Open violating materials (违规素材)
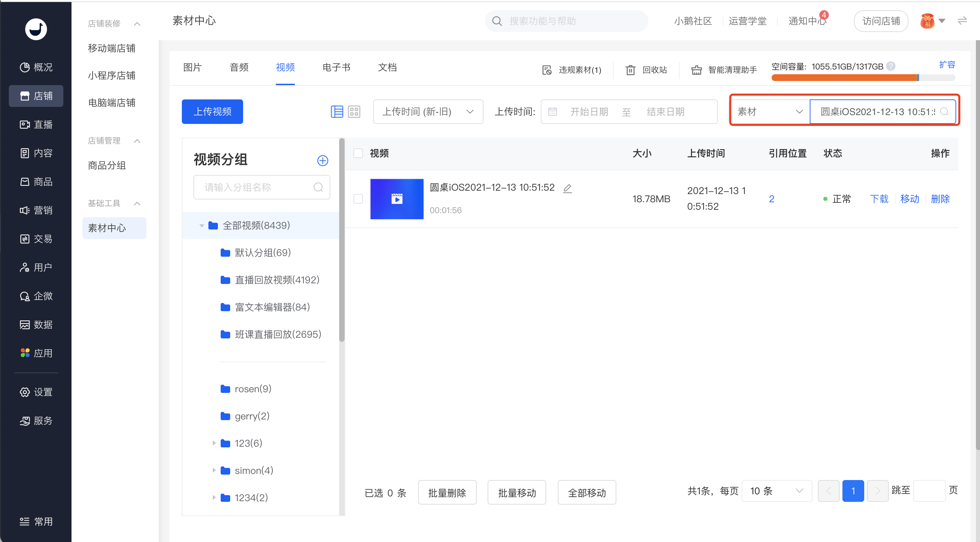 point(572,69)
